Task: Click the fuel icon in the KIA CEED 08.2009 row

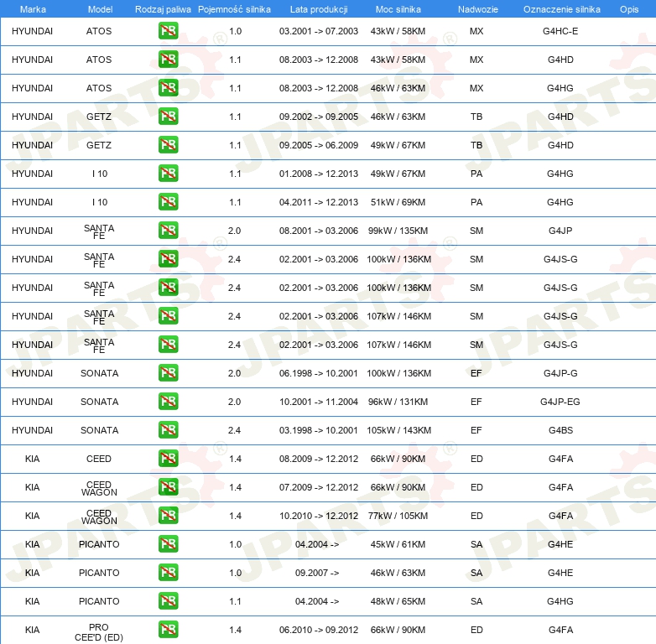Action: [x=168, y=459]
